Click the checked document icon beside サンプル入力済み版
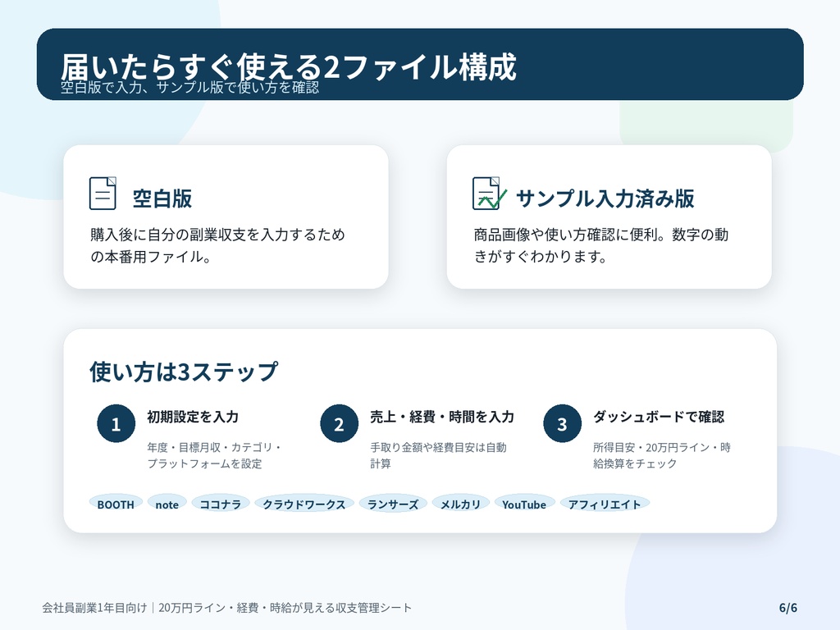This screenshot has height=630, width=840. [x=489, y=194]
